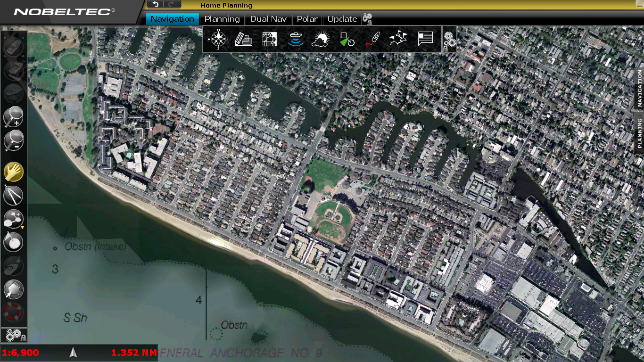
Task: Switch to the Update tab
Action: tap(342, 19)
